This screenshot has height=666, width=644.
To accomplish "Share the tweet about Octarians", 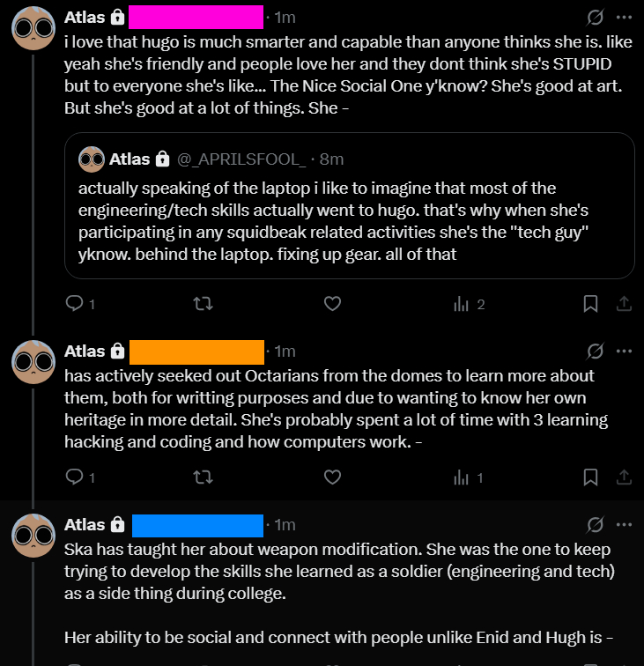I will (623, 477).
